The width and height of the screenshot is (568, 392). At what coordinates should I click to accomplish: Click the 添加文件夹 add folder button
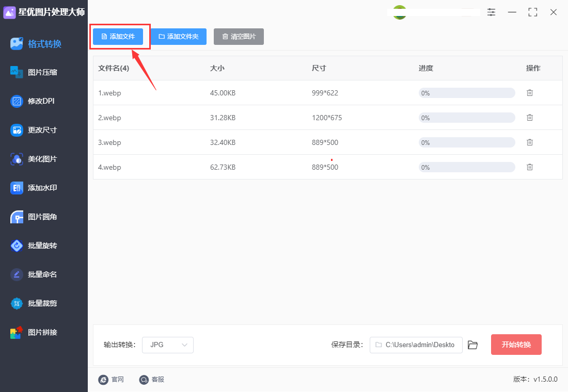(179, 37)
